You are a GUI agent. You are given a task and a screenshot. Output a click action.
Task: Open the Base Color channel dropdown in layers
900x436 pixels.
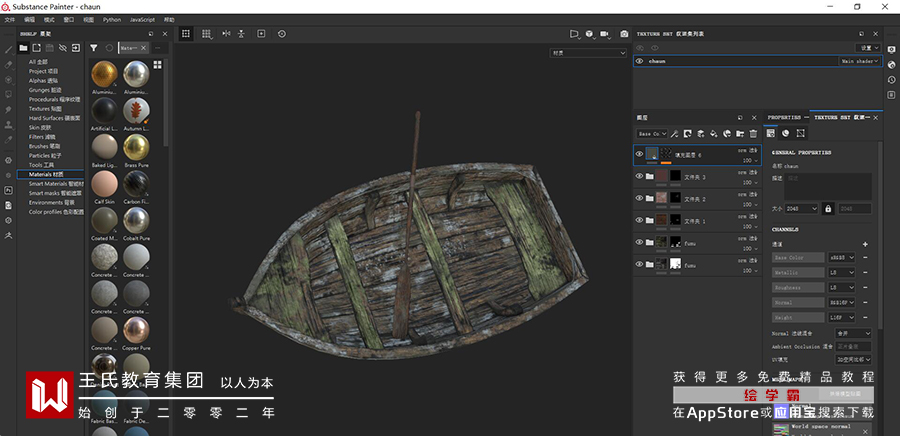pos(651,133)
